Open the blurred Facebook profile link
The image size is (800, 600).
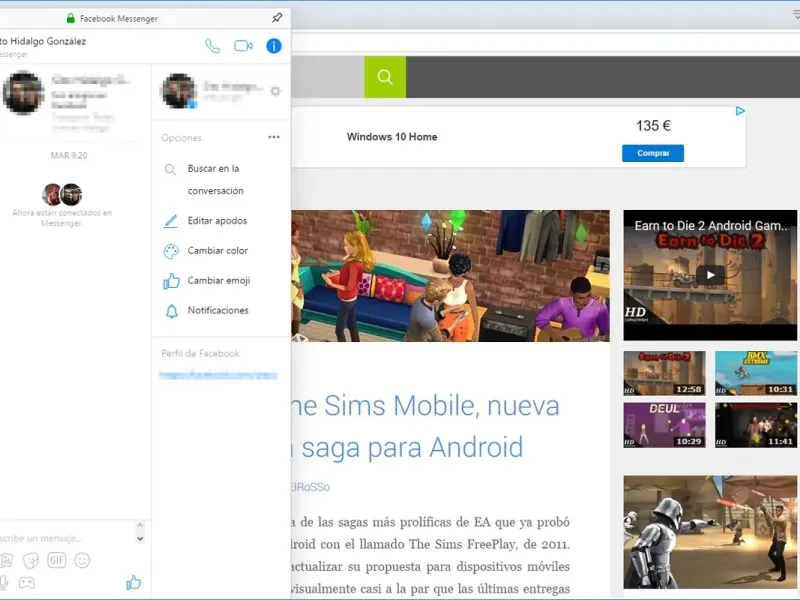[x=218, y=376]
